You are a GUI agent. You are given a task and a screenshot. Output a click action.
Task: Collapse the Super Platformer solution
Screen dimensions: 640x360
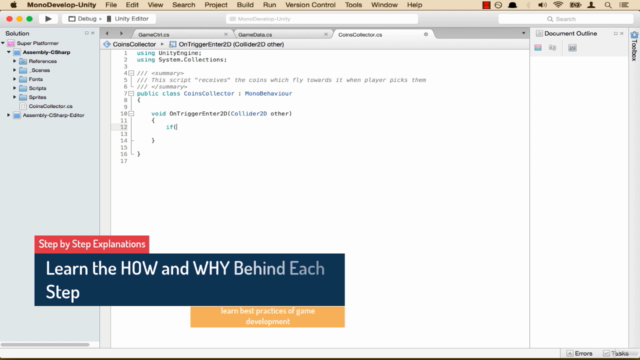point(3,43)
